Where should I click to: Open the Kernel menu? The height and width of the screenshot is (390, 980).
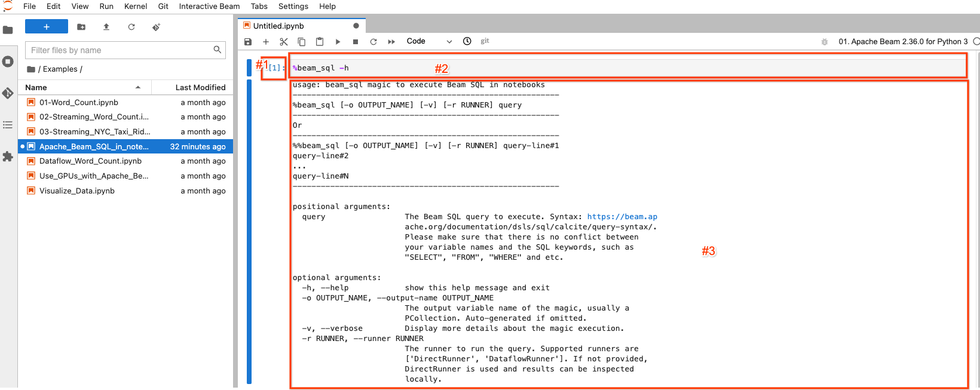click(136, 6)
